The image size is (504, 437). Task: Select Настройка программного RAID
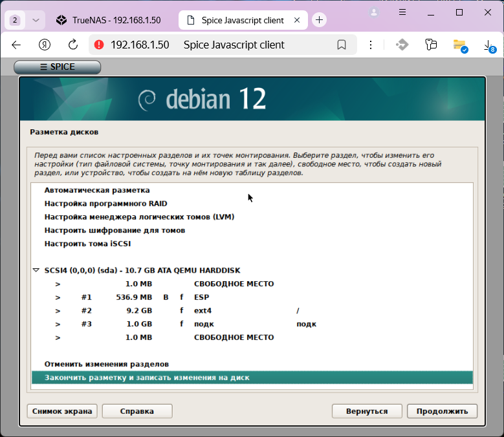click(x=252, y=204)
